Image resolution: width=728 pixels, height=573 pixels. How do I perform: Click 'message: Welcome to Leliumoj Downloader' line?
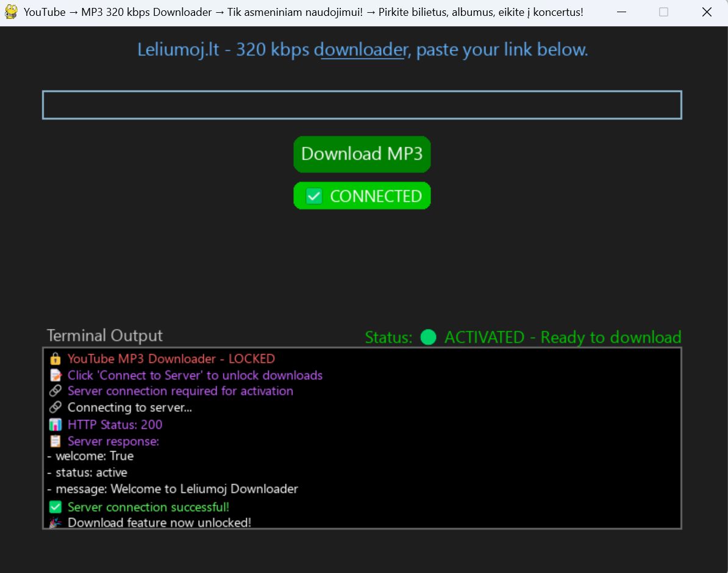click(173, 489)
